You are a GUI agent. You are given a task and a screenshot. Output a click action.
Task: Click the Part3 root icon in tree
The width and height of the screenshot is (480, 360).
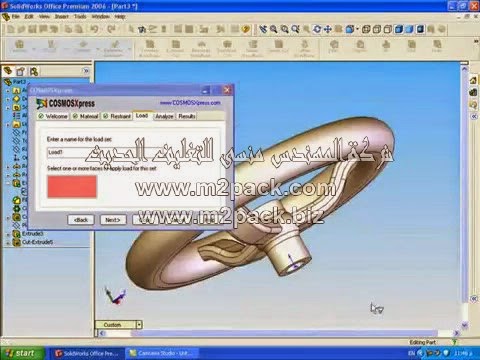click(x=8, y=82)
